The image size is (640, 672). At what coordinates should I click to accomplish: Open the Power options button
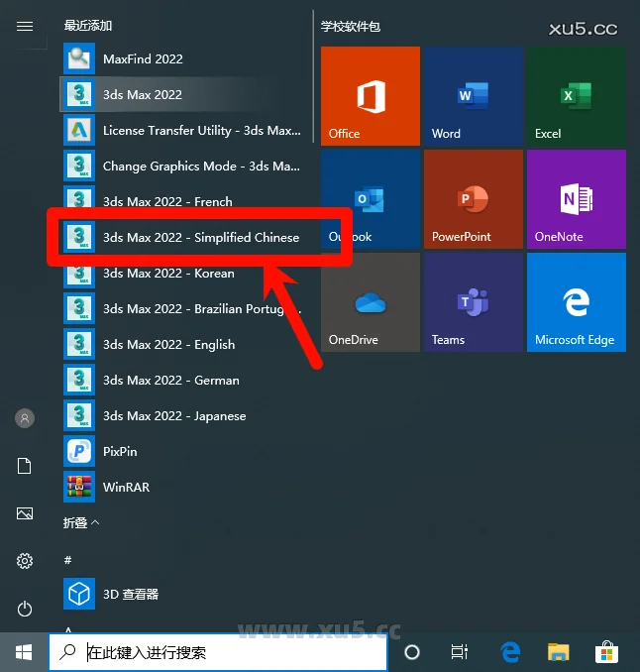pos(25,609)
